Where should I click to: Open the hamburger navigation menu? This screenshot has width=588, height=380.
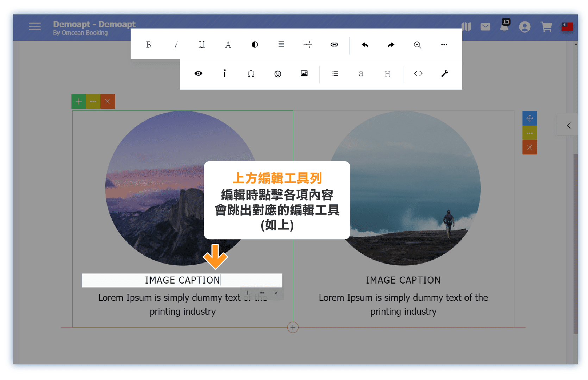[35, 26]
